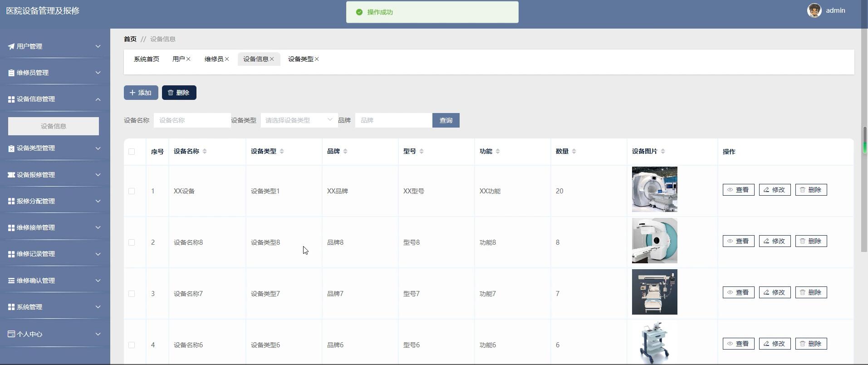
Task: Click the grid icon beside 设备信息管理
Action: 11,99
